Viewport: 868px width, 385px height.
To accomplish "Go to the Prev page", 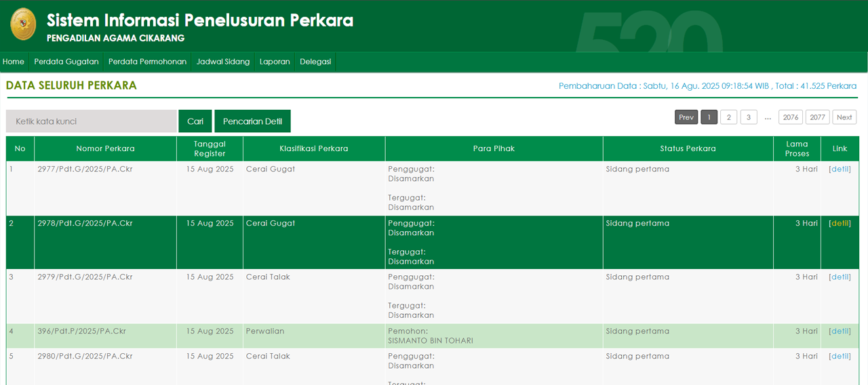I will pyautogui.click(x=686, y=117).
